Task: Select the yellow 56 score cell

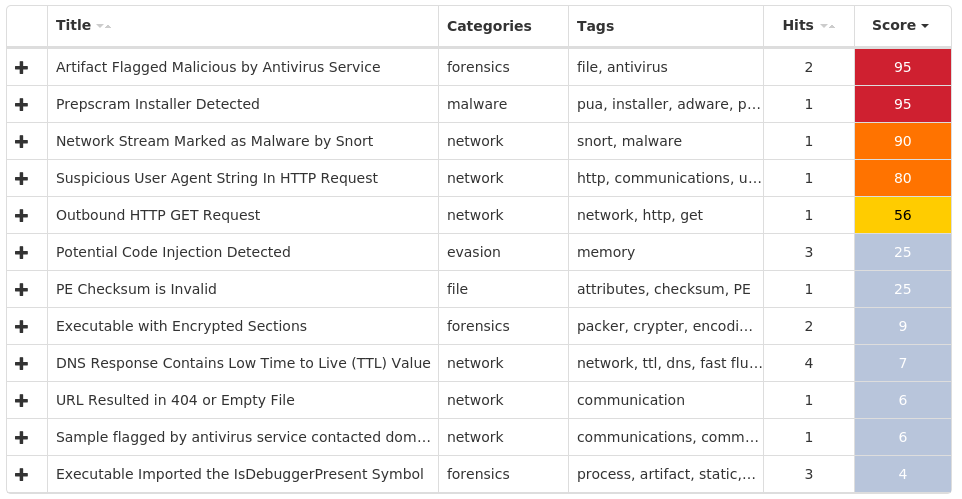Action: pyautogui.click(x=902, y=215)
